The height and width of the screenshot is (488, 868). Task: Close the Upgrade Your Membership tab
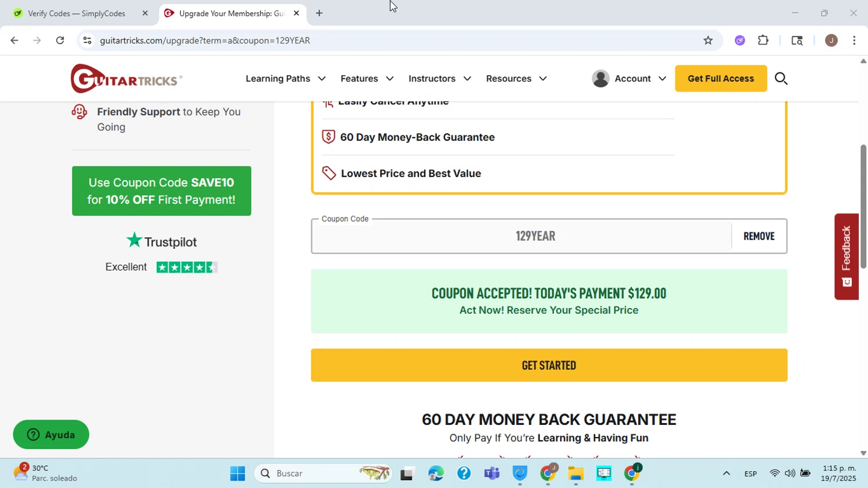(x=296, y=13)
